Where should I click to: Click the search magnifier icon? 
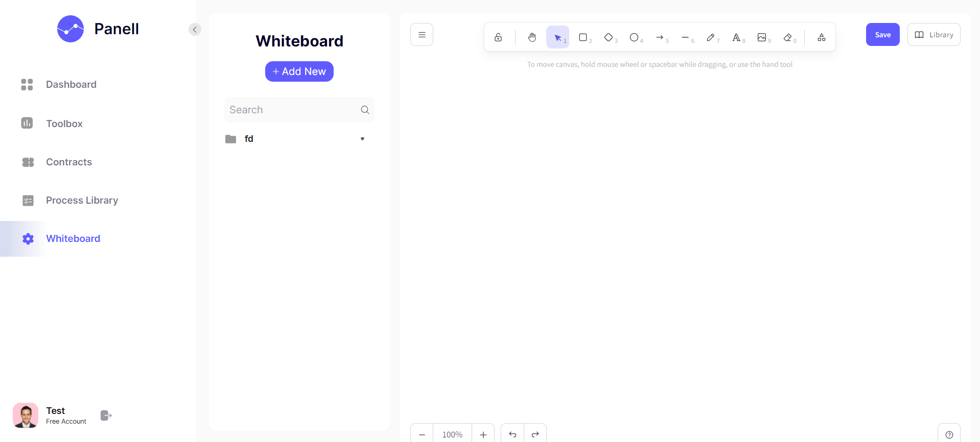point(365,110)
